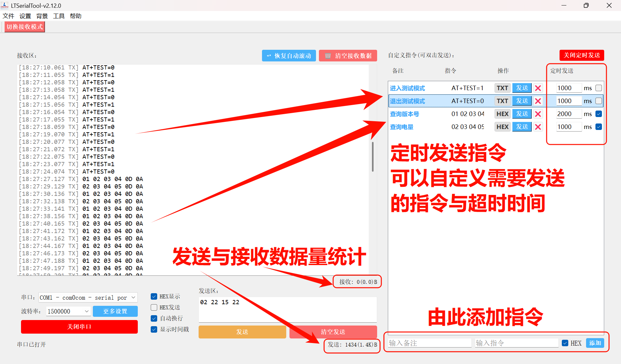Enable timed sending checkbox for 退出测试模式
The width and height of the screenshot is (621, 364).
click(x=599, y=101)
